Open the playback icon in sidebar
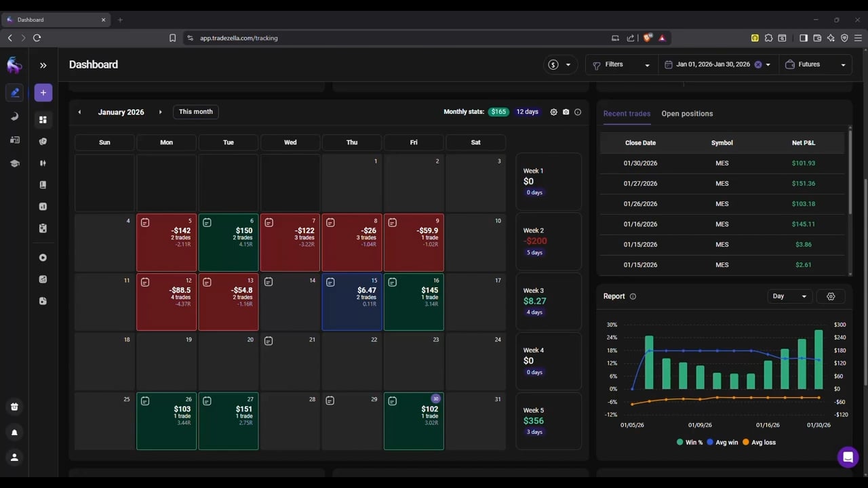 [x=43, y=258]
